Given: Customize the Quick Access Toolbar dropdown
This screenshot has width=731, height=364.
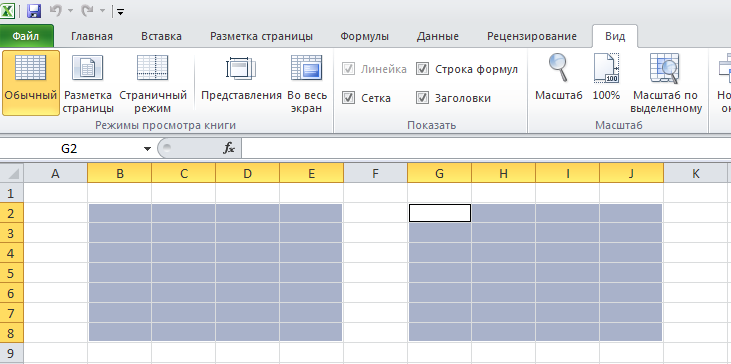Looking at the screenshot, I should [120, 11].
